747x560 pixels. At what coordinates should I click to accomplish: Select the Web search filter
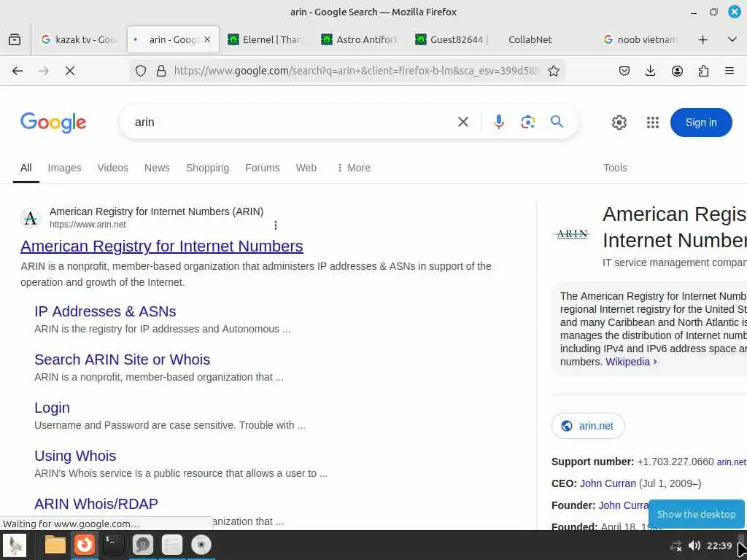[x=306, y=168]
